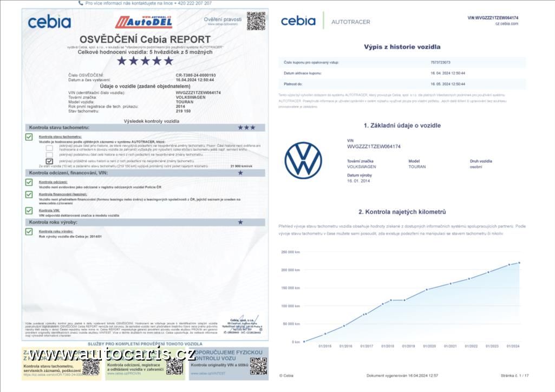The height and width of the screenshot is (392, 555).
Task: Click the cebia logo on the AUTOTRACER page
Action: pyautogui.click(x=298, y=21)
